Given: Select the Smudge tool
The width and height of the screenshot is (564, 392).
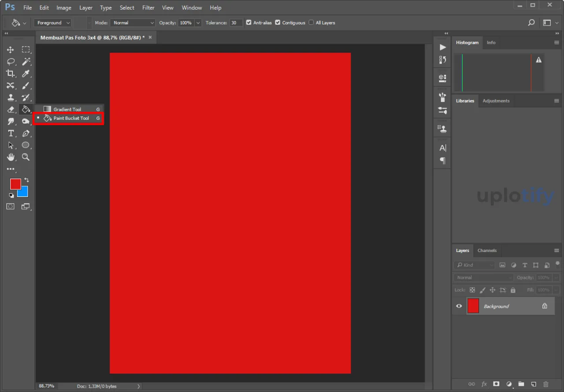Looking at the screenshot, I should tap(11, 121).
